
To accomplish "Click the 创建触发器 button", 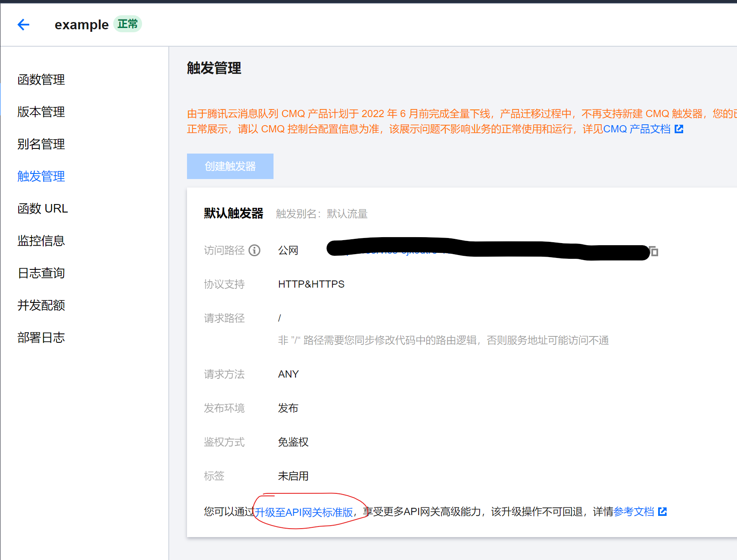I will click(x=230, y=166).
